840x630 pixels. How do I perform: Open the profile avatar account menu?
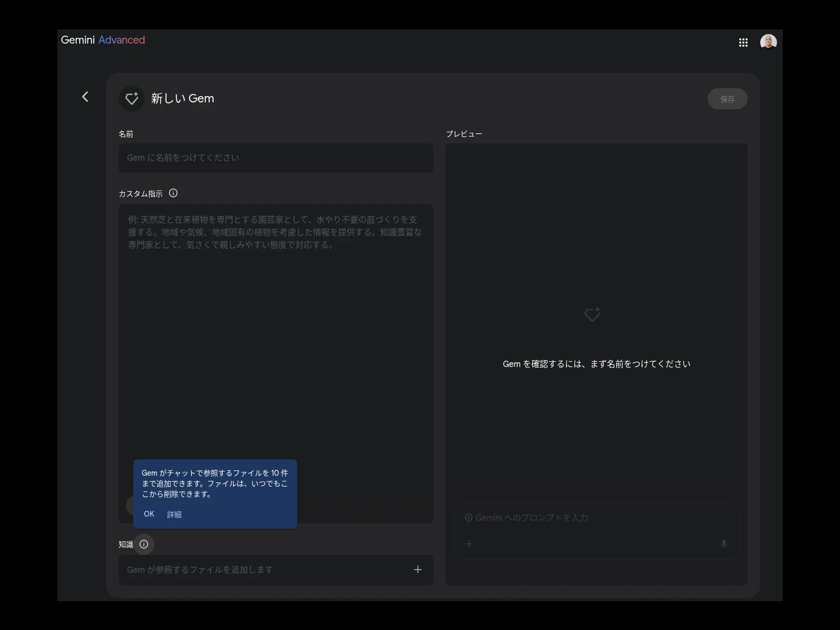(x=768, y=42)
